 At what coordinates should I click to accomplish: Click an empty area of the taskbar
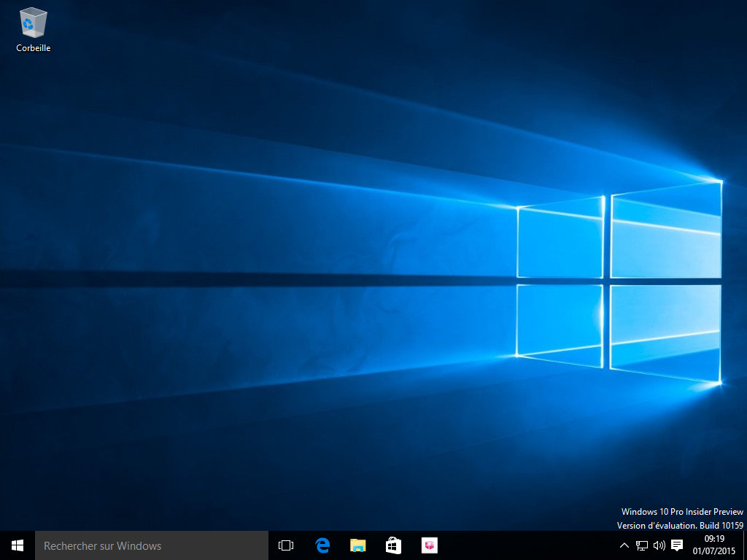tap(511, 545)
